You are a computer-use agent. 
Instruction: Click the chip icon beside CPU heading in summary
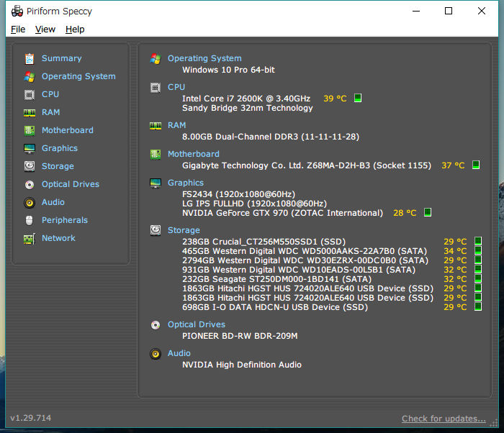(156, 87)
